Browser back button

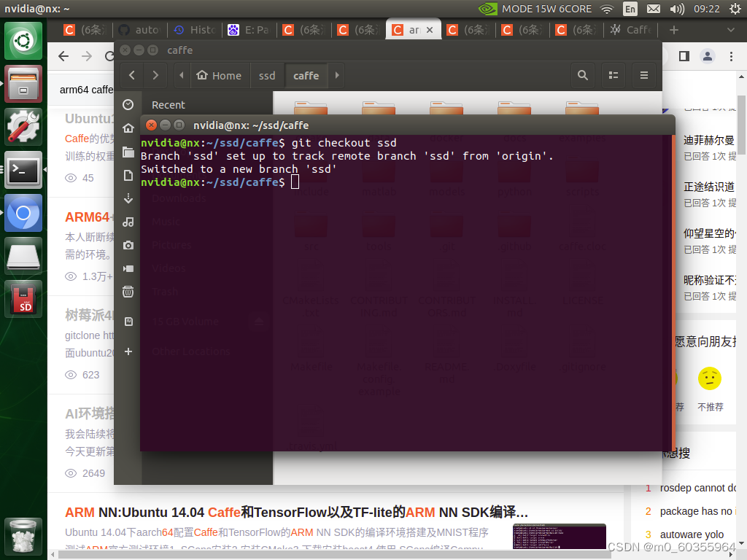(63, 56)
